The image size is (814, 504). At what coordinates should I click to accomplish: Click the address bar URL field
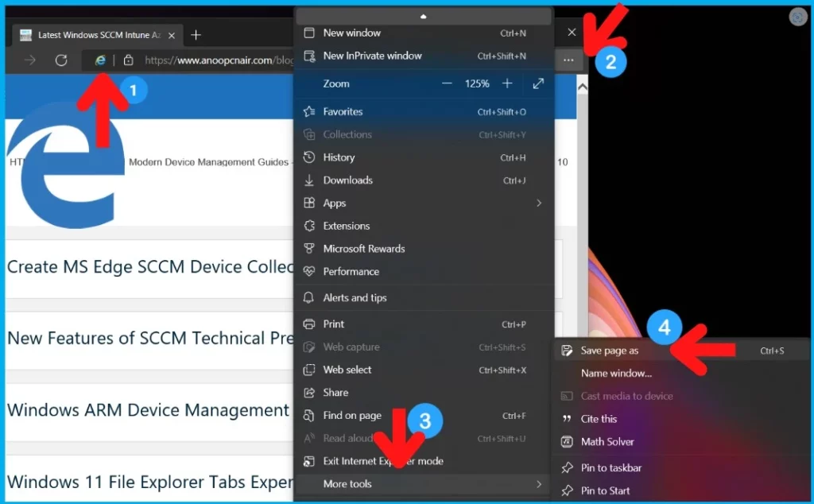pyautogui.click(x=219, y=60)
